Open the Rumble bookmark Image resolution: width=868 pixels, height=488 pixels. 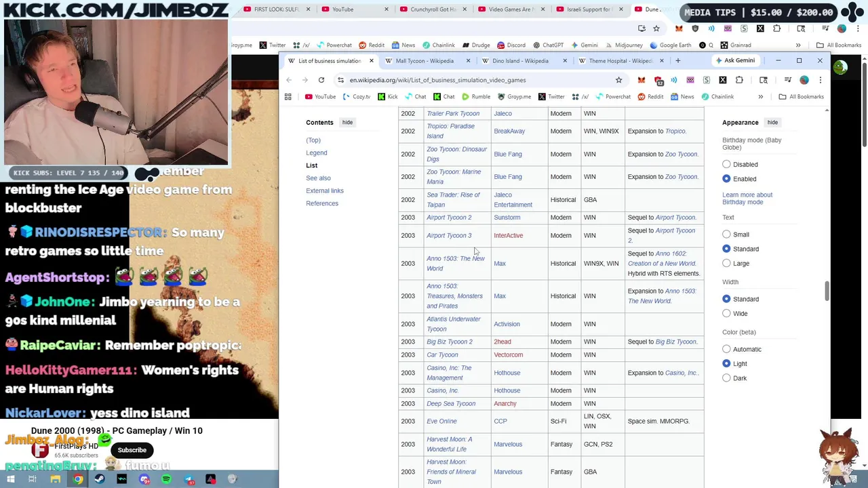click(x=475, y=97)
